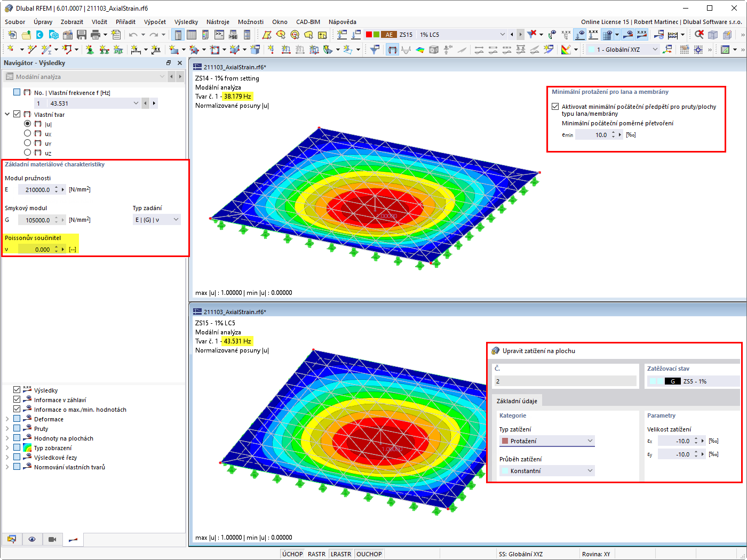Click the Protažení color swatch
This screenshot has height=560, width=747.
click(505, 441)
